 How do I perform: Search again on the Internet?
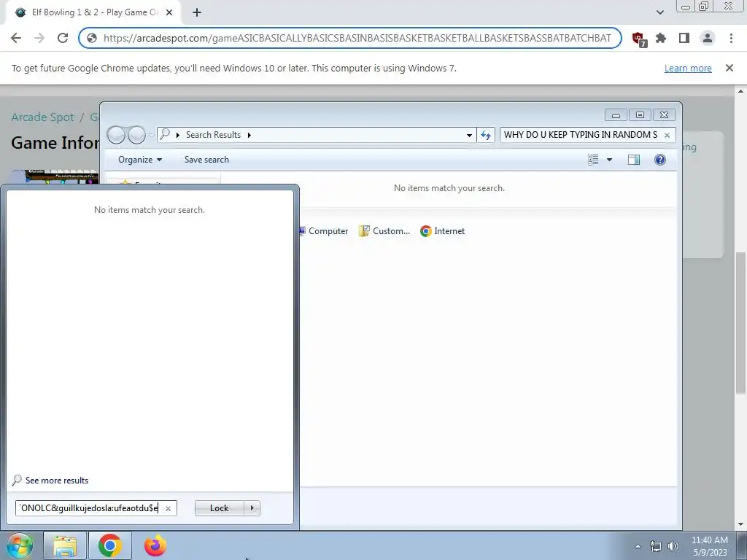click(443, 231)
